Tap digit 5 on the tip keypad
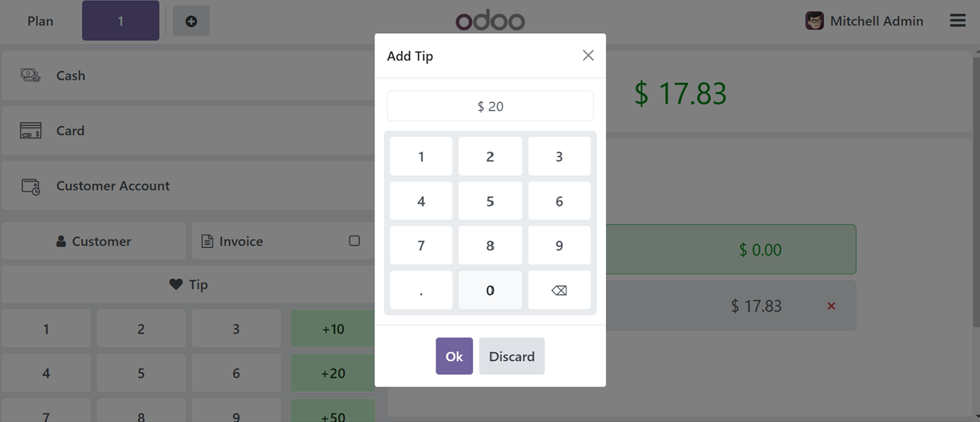This screenshot has height=422, width=980. (490, 201)
